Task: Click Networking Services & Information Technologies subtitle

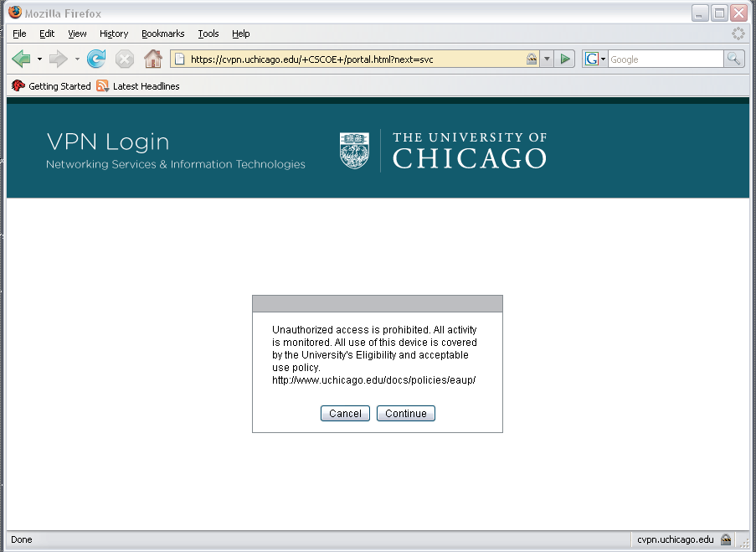Action: coord(176,164)
